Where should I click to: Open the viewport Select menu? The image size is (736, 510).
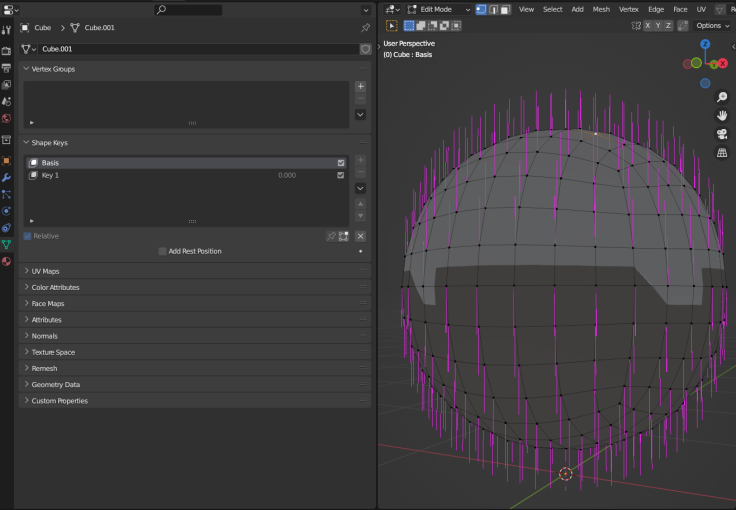point(552,9)
